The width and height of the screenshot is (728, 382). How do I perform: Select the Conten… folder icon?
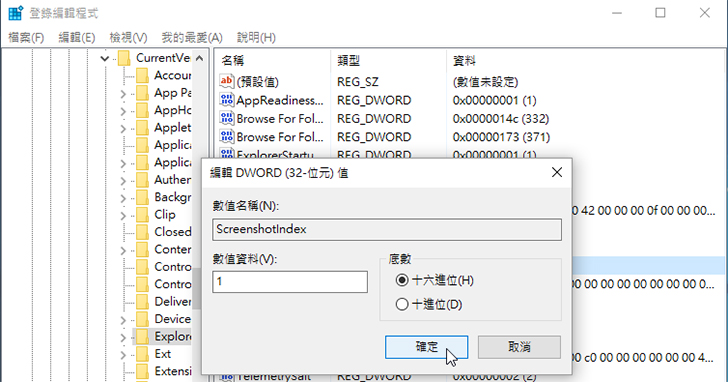click(143, 249)
